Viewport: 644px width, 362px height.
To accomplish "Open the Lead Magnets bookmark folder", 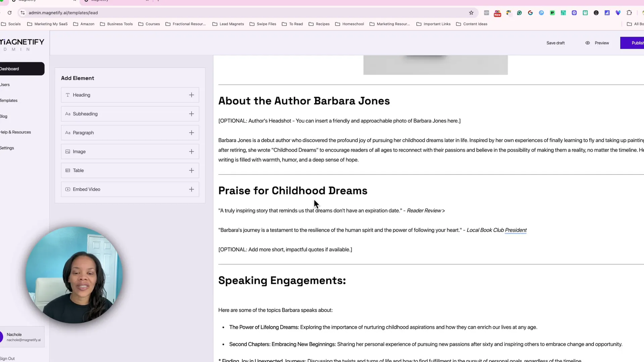I will (x=228, y=24).
